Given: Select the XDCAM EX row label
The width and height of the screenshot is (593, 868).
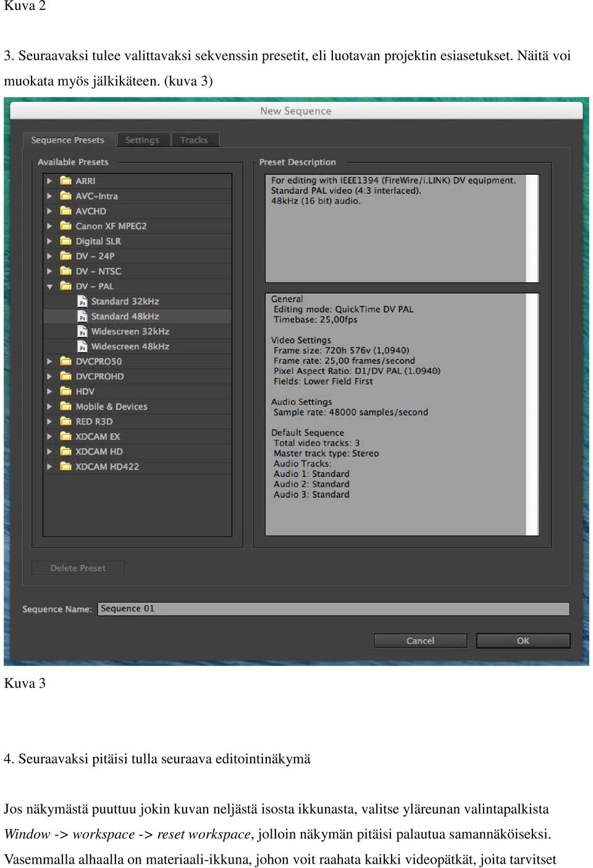Looking at the screenshot, I should [98, 436].
